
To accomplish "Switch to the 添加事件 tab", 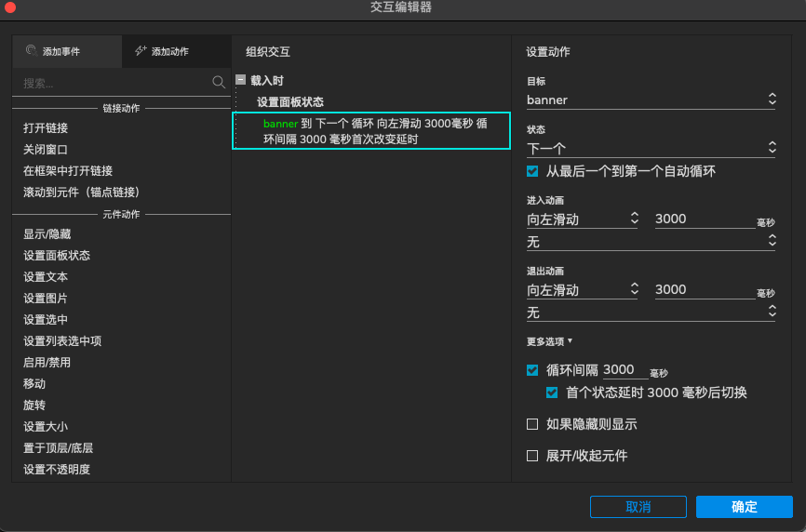I will 67,51.
